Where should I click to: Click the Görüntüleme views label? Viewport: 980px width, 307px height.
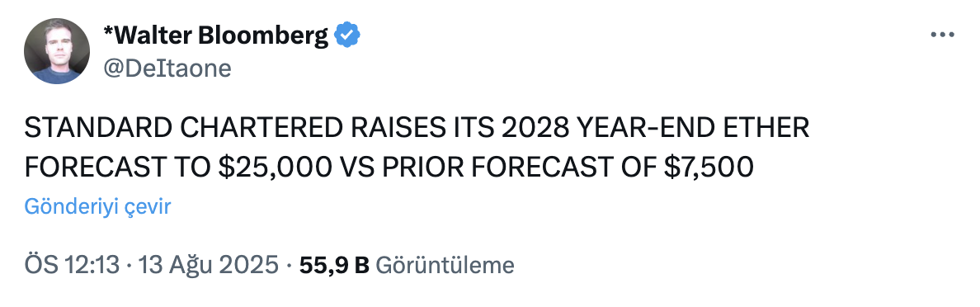445,266
